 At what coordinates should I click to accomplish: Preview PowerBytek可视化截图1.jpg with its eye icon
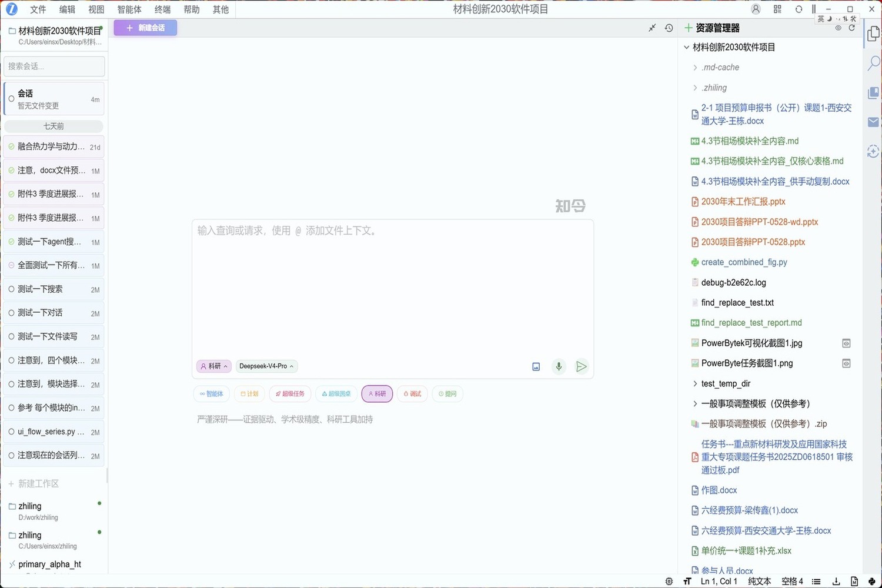tap(846, 343)
